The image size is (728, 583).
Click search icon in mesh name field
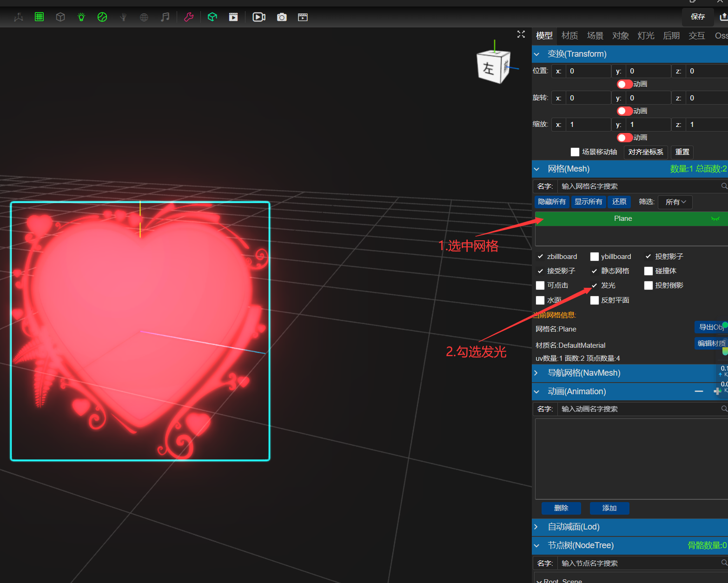click(724, 186)
